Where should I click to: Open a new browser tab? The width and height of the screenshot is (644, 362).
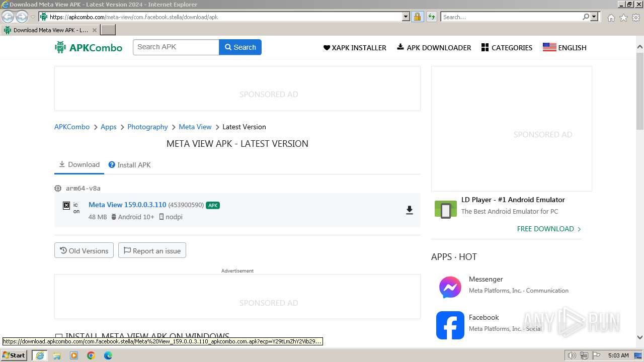108,30
